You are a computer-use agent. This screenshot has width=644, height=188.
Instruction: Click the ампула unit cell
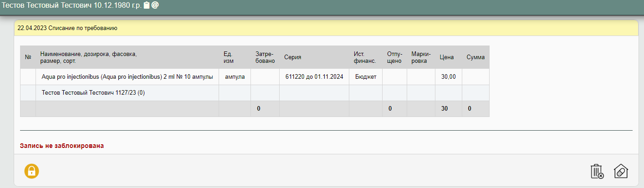235,76
